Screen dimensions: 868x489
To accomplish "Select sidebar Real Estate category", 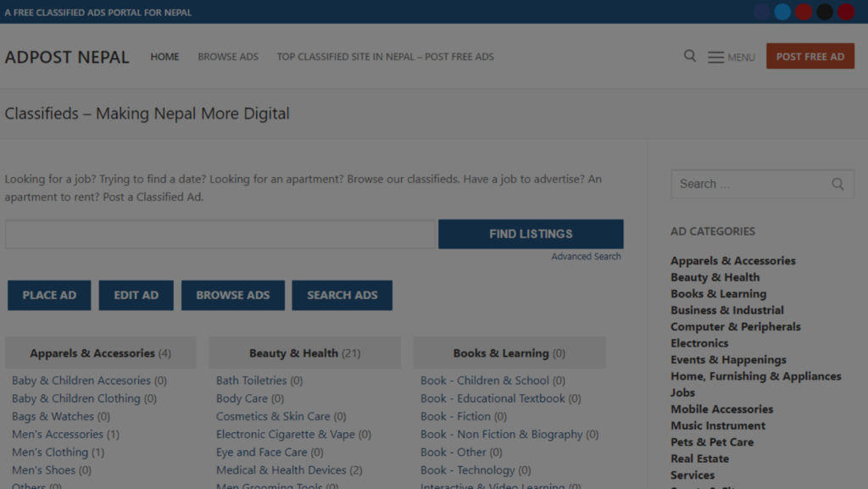I will 699,458.
